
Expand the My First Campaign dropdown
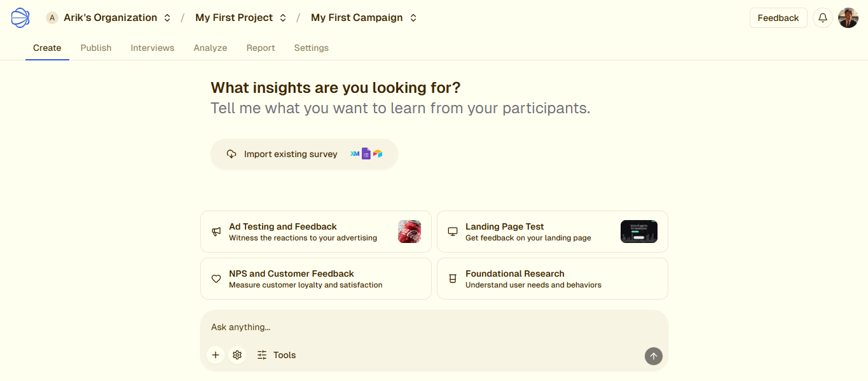click(413, 18)
